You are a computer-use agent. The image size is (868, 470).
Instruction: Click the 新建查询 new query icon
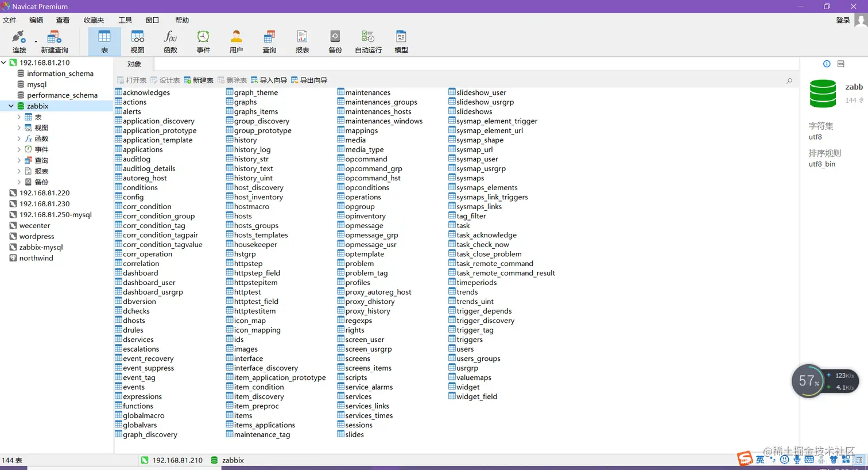point(55,41)
